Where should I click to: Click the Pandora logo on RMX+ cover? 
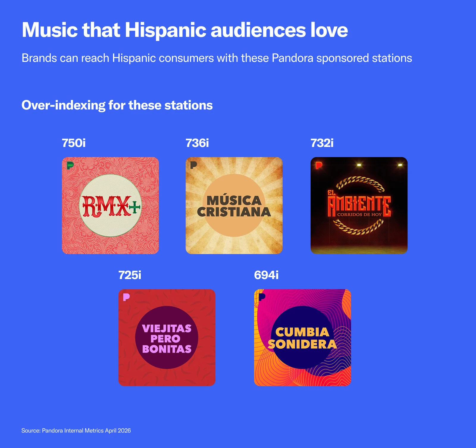point(70,165)
